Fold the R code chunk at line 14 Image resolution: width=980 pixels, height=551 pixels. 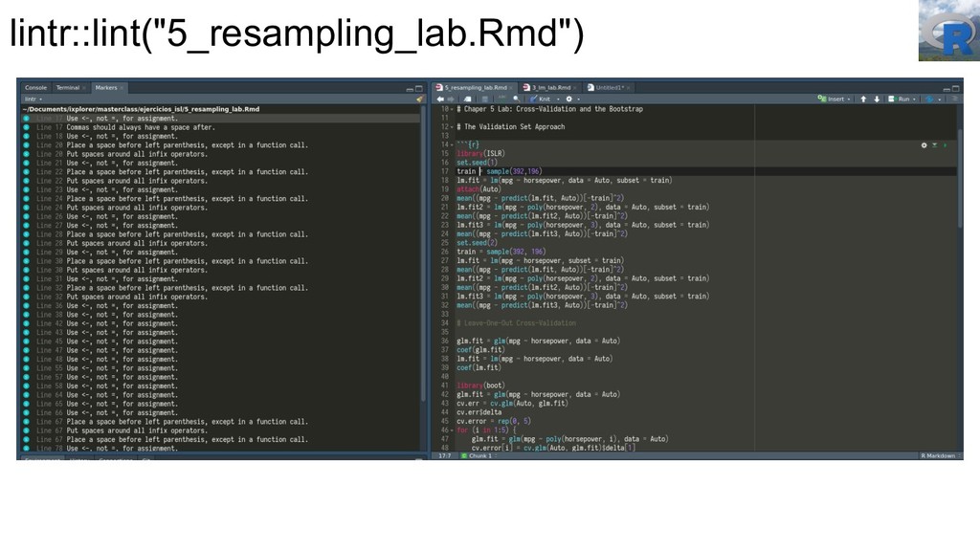pyautogui.click(x=453, y=145)
